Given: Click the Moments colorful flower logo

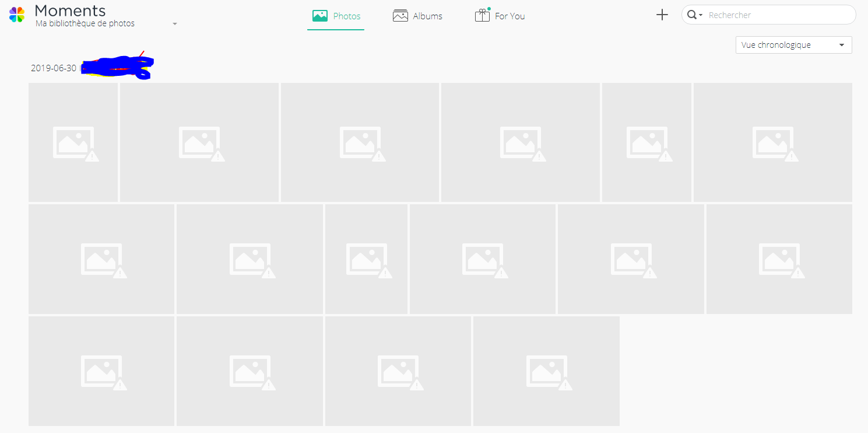Looking at the screenshot, I should coord(17,15).
